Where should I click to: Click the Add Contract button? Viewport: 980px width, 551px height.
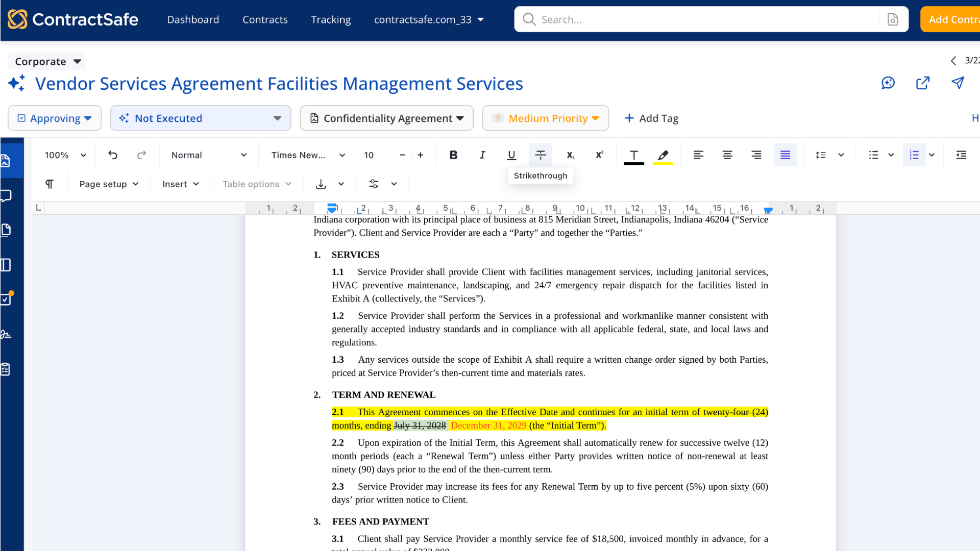pyautogui.click(x=950, y=19)
